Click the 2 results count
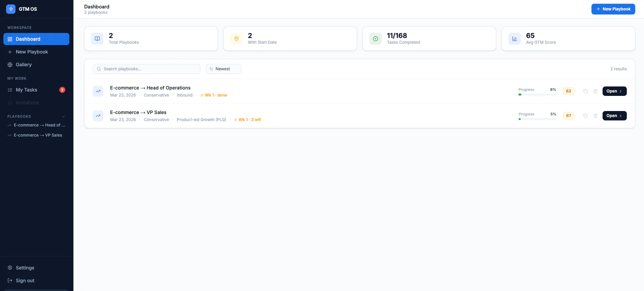The height and width of the screenshot is (291, 644). click(x=618, y=69)
